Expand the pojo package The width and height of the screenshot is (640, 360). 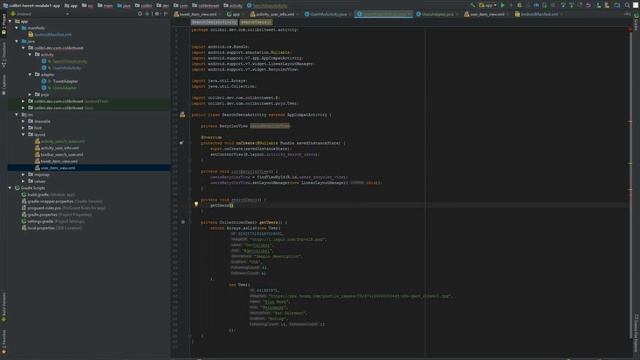(30, 94)
